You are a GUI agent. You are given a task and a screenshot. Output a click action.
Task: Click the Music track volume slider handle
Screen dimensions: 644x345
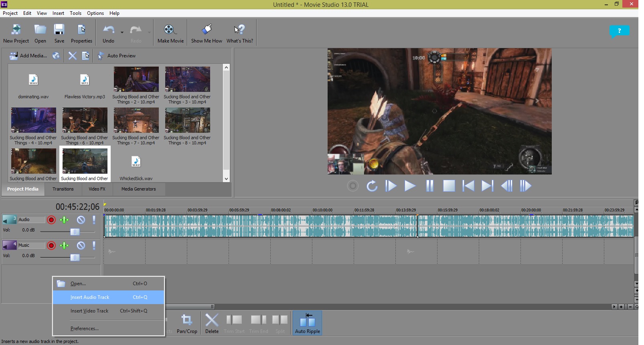point(75,258)
